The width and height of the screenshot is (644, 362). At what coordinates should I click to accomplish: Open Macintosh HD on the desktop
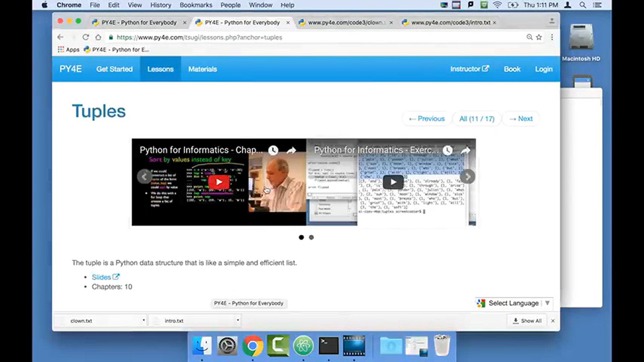(581, 42)
